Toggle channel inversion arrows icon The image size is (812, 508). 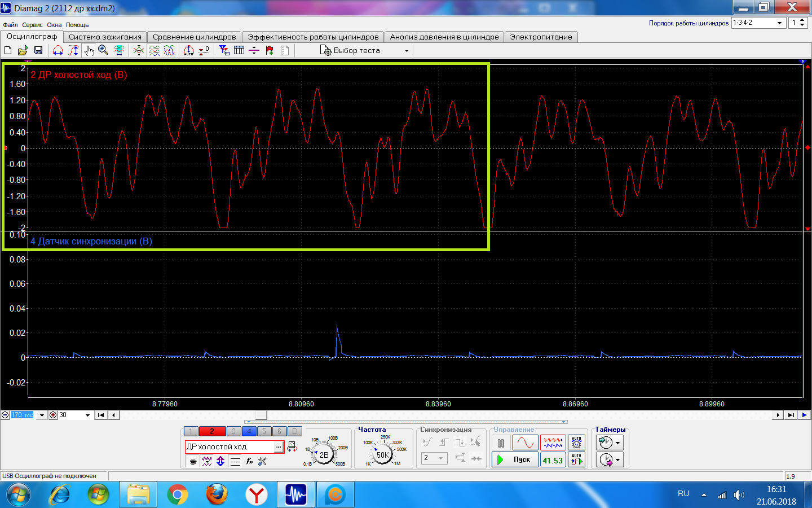point(220,461)
